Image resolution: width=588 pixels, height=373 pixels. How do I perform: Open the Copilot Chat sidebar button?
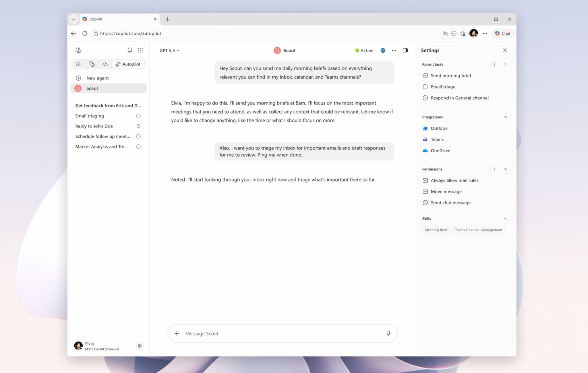pos(503,34)
